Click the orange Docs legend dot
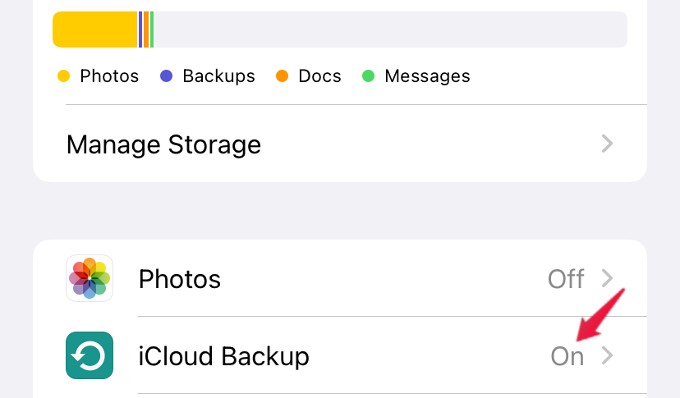The width and height of the screenshot is (680, 398). click(282, 76)
